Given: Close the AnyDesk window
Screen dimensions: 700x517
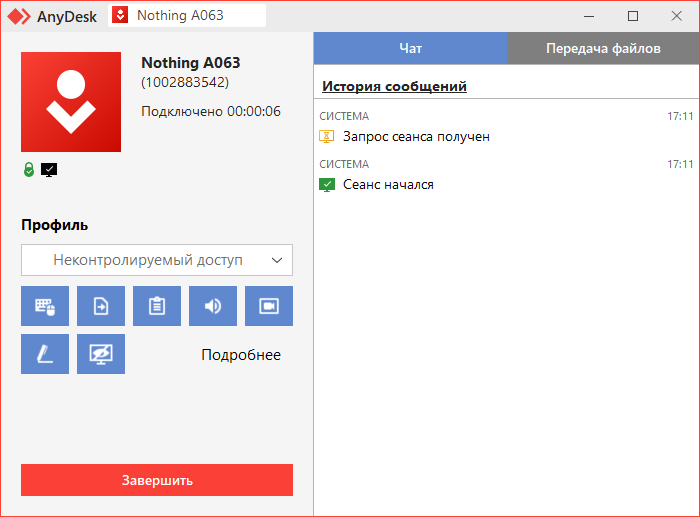Looking at the screenshot, I should 677,17.
